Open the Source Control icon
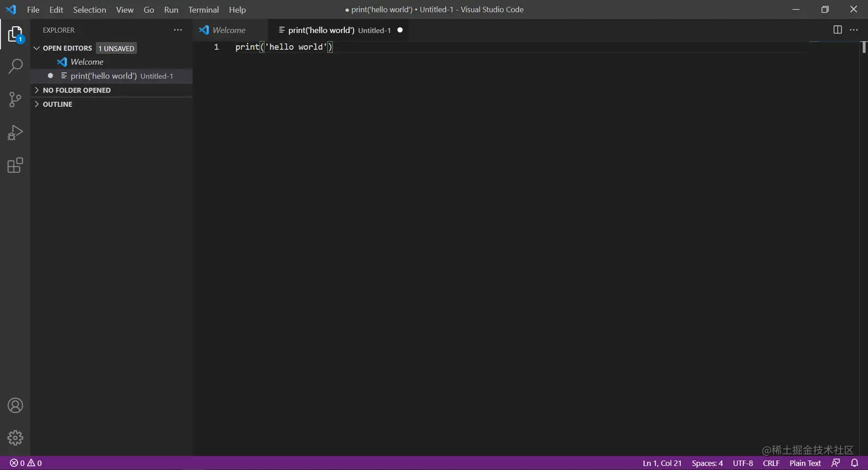This screenshot has height=470, width=868. (15, 99)
